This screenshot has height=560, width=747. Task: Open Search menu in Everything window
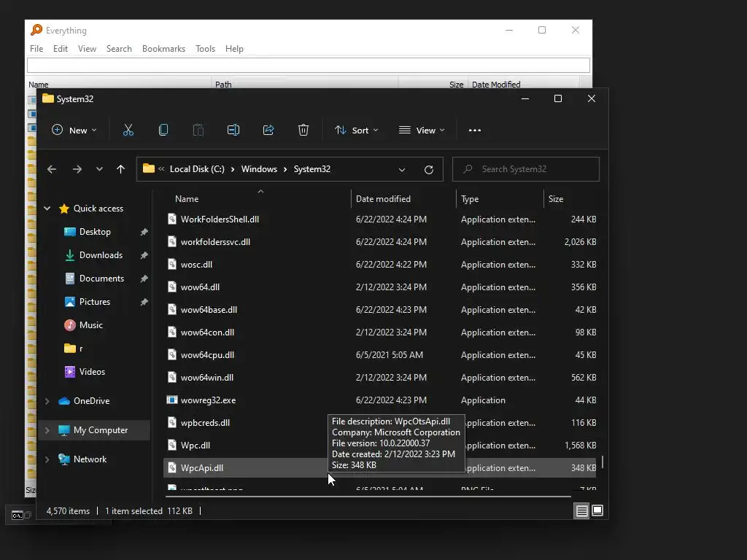pyautogui.click(x=119, y=49)
